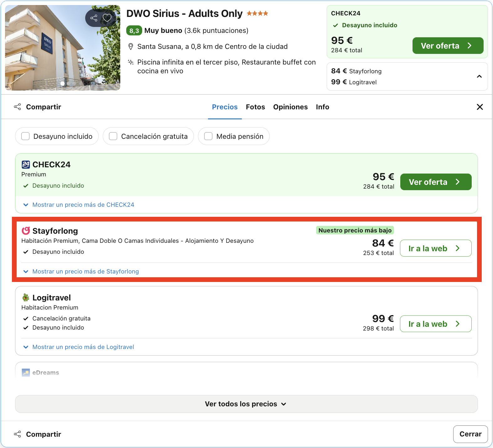Click the Logitravel logo icon
Image resolution: width=493 pixels, height=448 pixels.
tap(26, 298)
